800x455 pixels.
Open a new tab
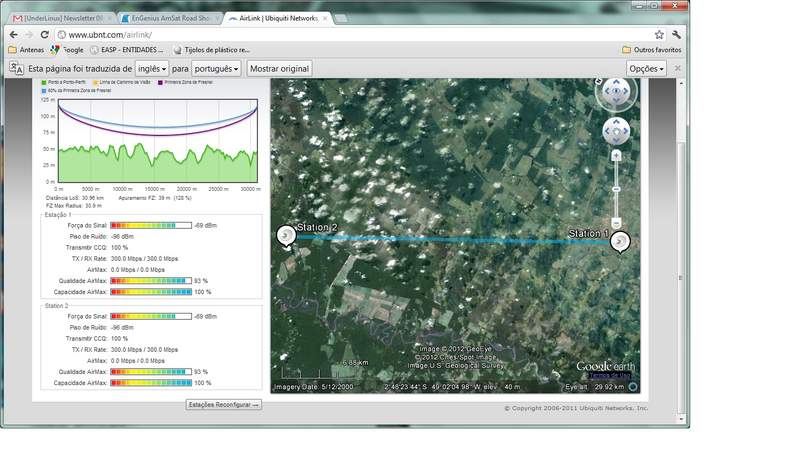341,19
